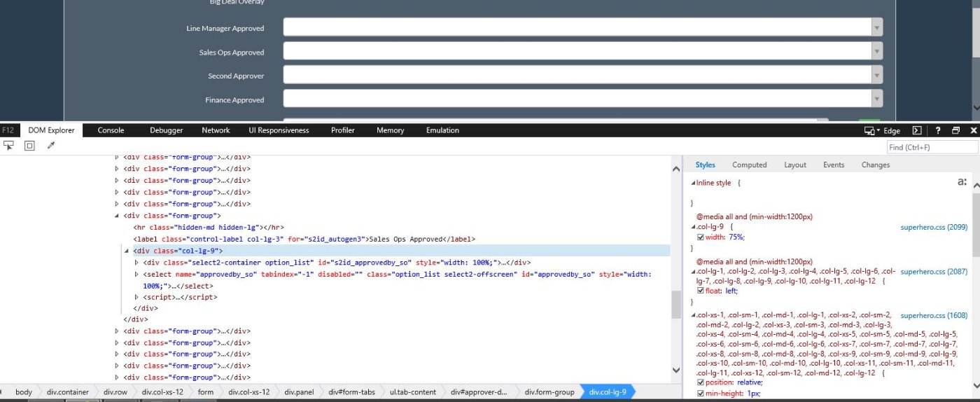Select the Layout pane tab
Viewport: 980px width, 402px height.
click(x=795, y=165)
